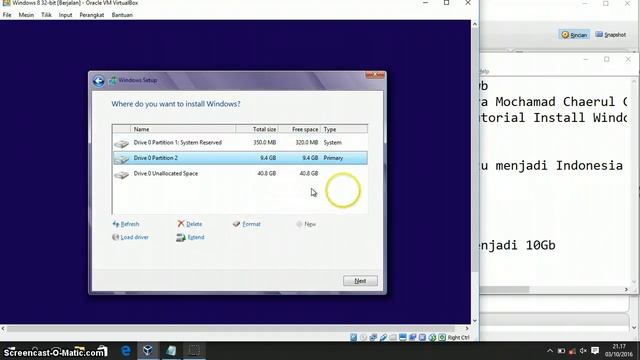Click the Extend partition icon
Screen dimensions: 640x360
tap(181, 237)
